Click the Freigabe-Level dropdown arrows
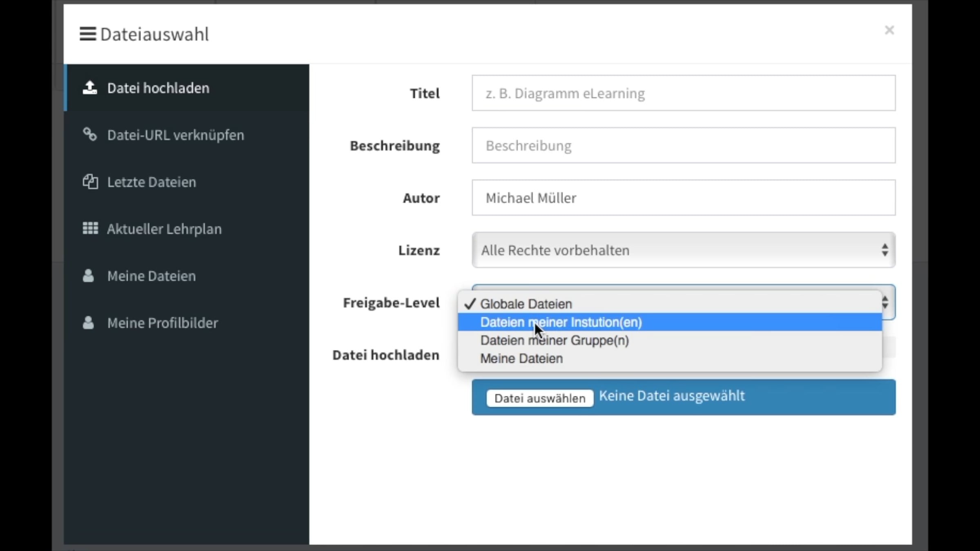 [x=885, y=302]
